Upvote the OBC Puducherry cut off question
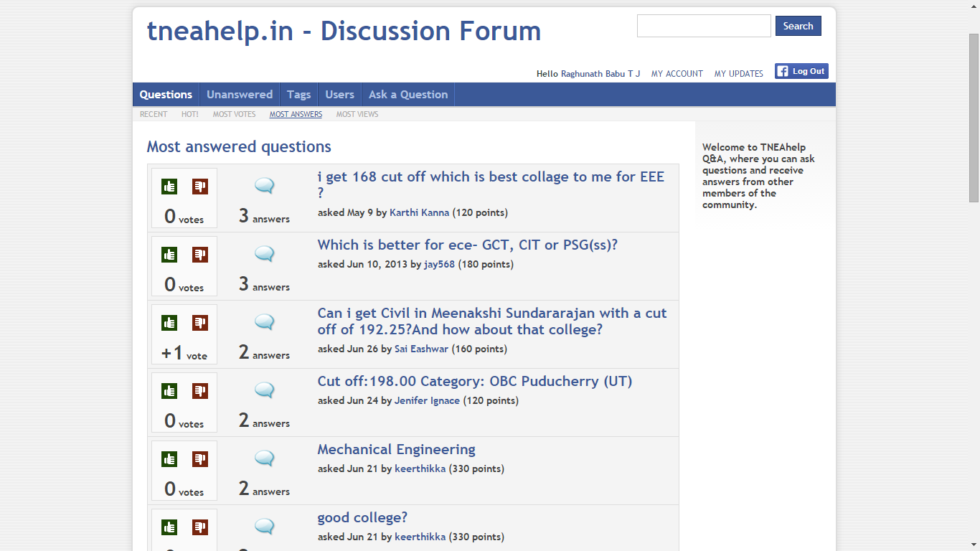 pos(169,391)
